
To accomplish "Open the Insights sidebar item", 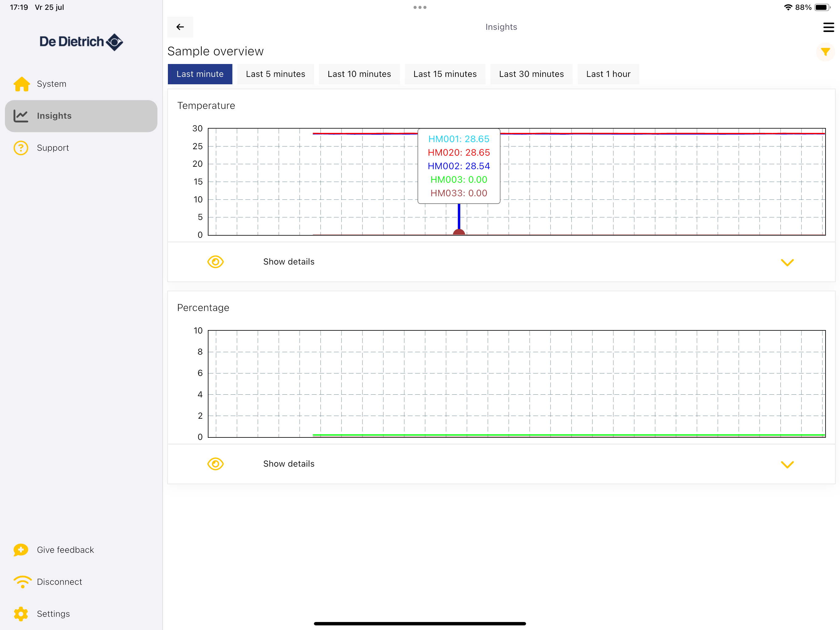I will pyautogui.click(x=81, y=116).
